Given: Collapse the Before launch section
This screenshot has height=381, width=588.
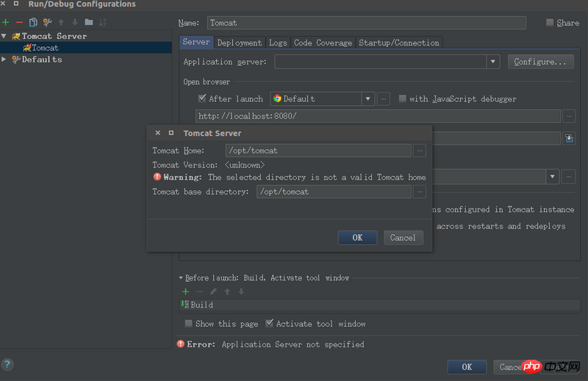Looking at the screenshot, I should pos(181,278).
